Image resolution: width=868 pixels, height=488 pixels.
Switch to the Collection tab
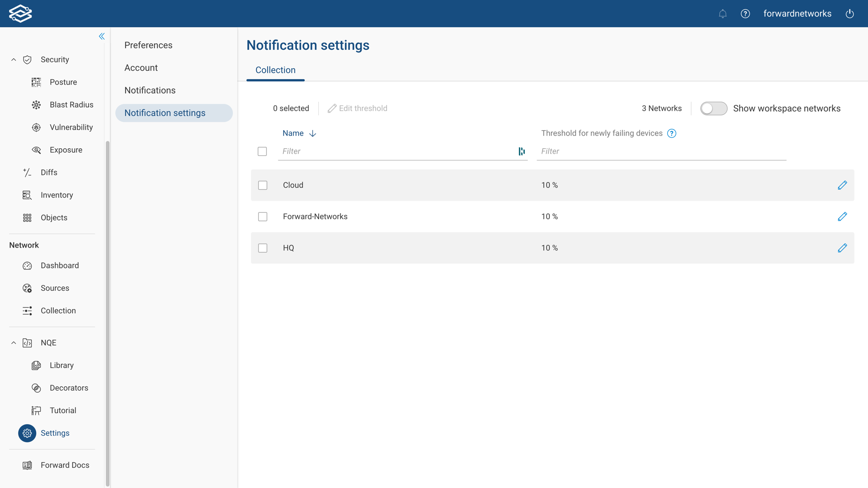[275, 70]
